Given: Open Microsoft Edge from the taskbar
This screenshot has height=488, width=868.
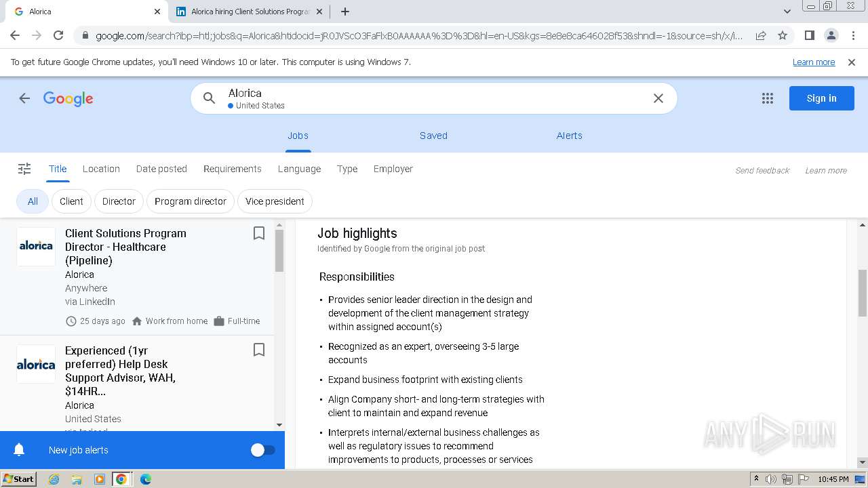Looking at the screenshot, I should (x=145, y=479).
